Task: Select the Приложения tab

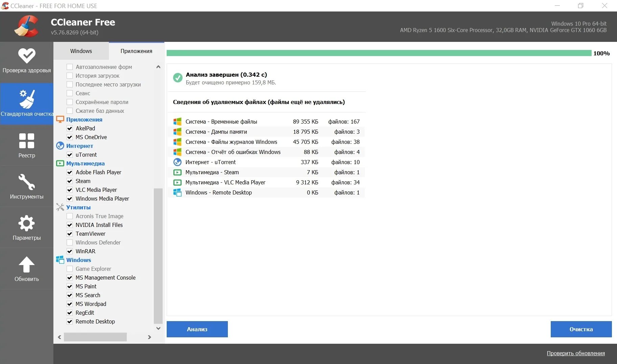Action: tap(137, 51)
